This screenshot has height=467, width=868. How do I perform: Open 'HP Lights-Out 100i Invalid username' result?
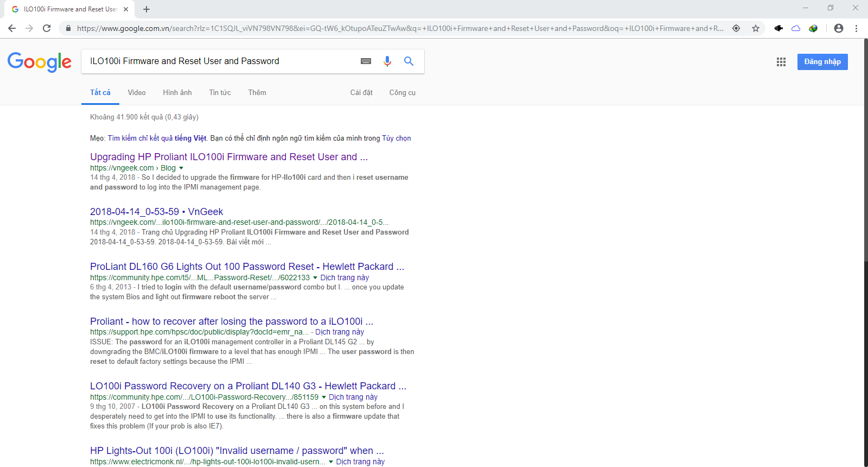pyautogui.click(x=237, y=451)
